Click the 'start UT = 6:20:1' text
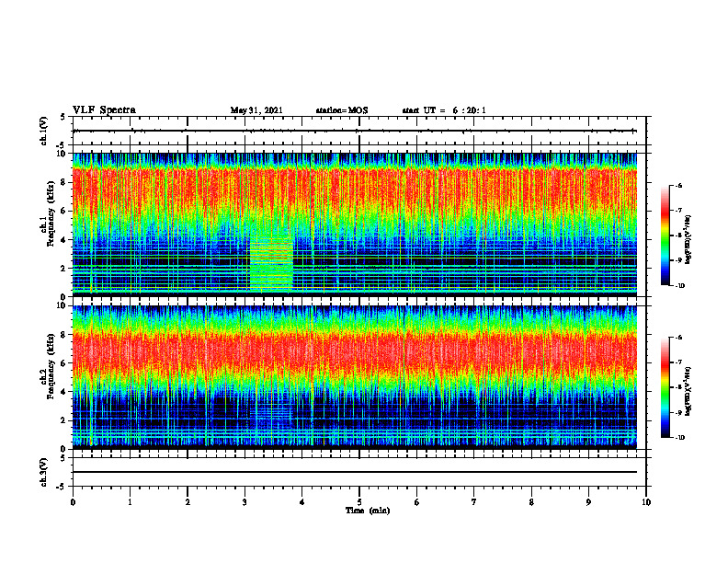The height and width of the screenshot is (563, 728). [444, 110]
